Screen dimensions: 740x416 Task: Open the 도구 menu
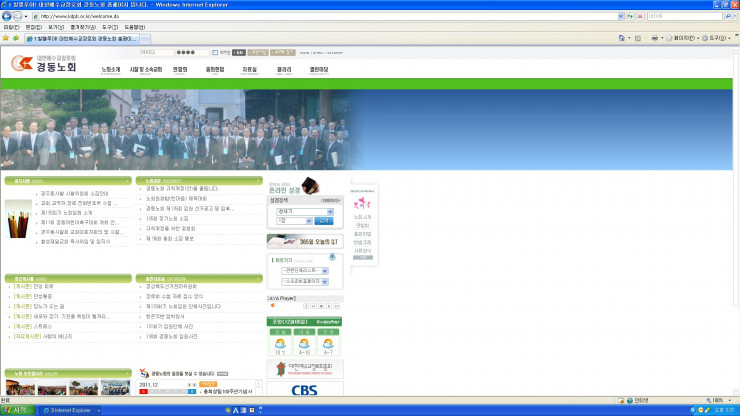pos(110,27)
